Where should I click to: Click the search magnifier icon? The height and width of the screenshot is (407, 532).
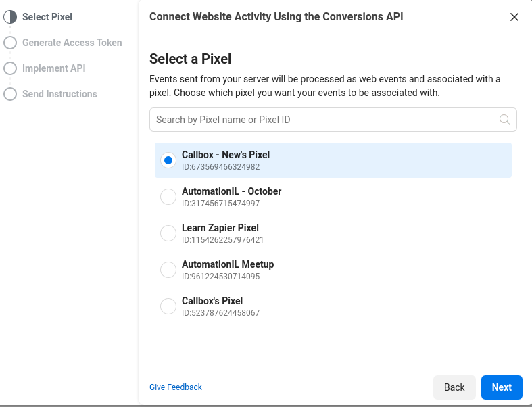(504, 120)
